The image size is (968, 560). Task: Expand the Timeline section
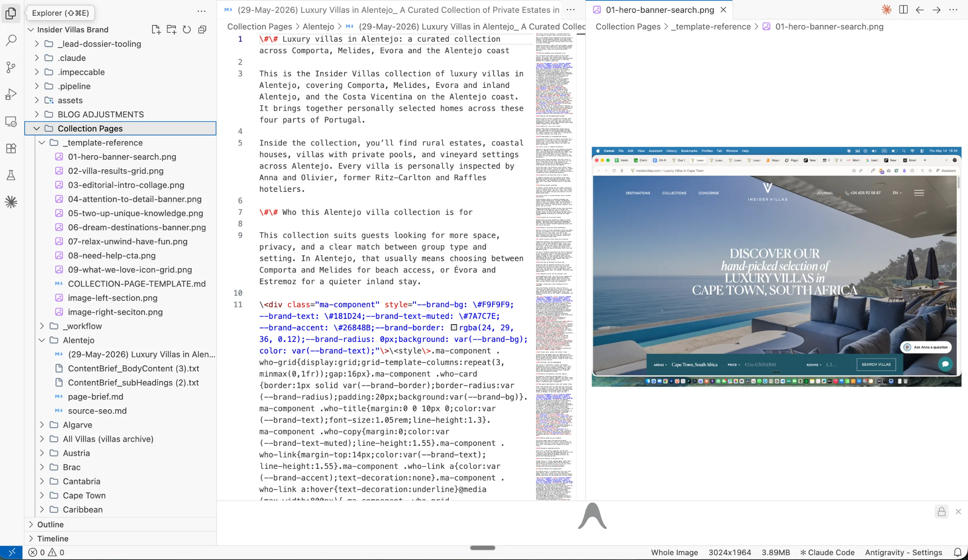point(120,538)
